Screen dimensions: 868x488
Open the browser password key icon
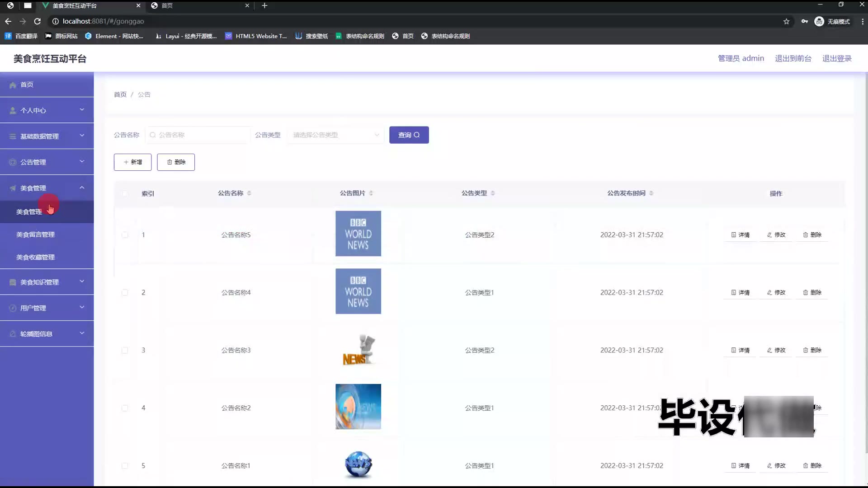[x=804, y=21]
